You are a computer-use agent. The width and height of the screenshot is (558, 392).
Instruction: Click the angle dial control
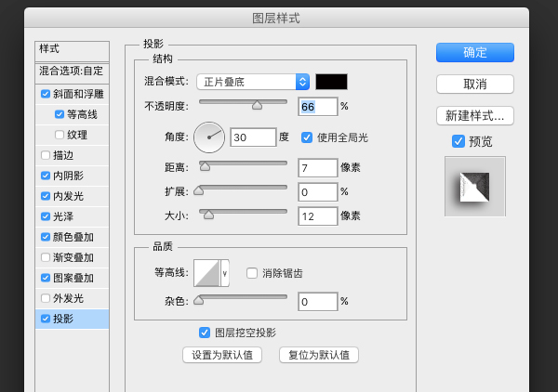(209, 137)
